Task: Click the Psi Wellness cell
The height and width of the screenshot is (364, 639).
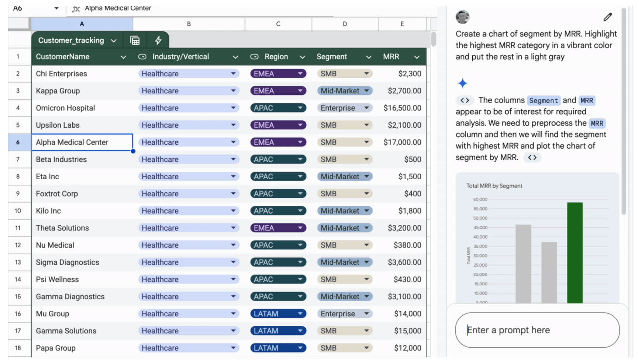Action: point(82,279)
